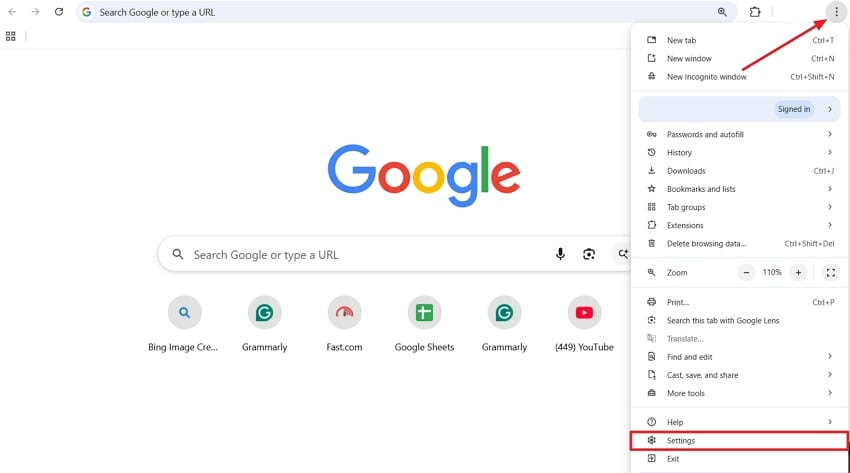Click the fullscreen icon beside zoom
This screenshot has width=850, height=473.
click(x=830, y=273)
